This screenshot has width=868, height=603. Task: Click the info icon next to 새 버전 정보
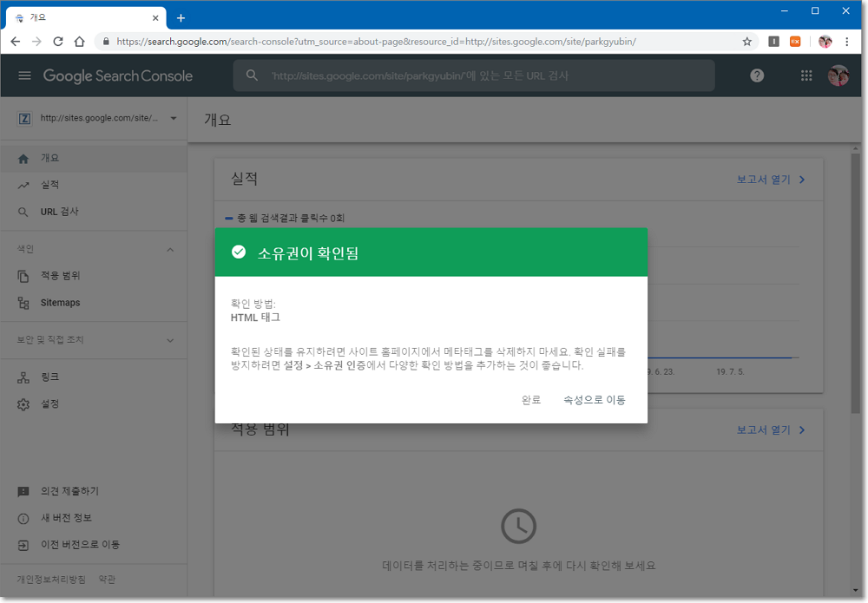tap(23, 518)
